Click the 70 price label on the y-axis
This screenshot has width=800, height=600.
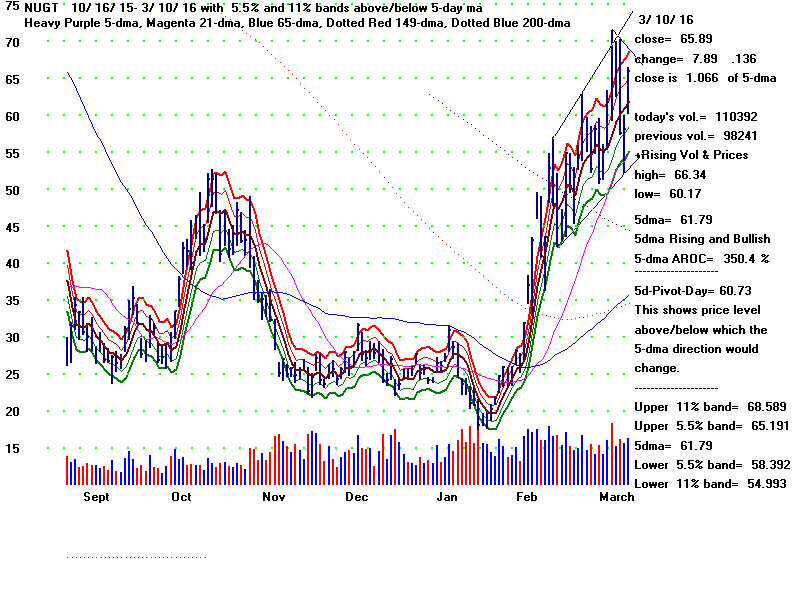14,43
